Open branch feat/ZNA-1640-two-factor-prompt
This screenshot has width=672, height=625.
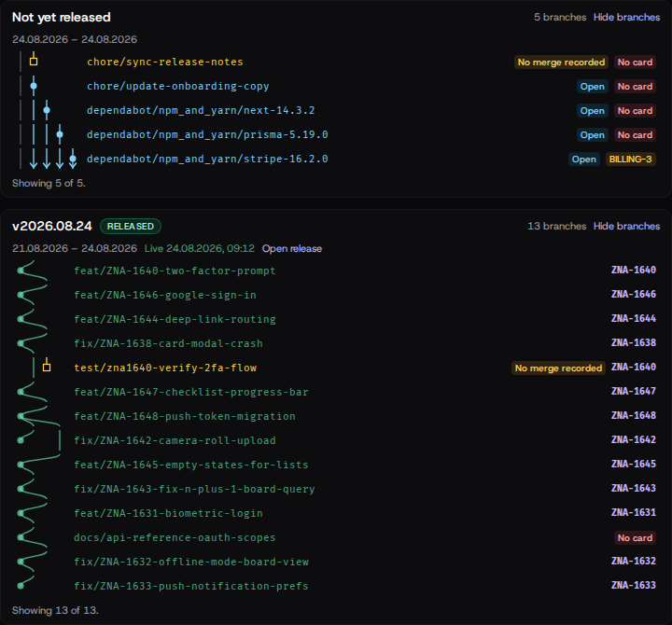coord(175,271)
